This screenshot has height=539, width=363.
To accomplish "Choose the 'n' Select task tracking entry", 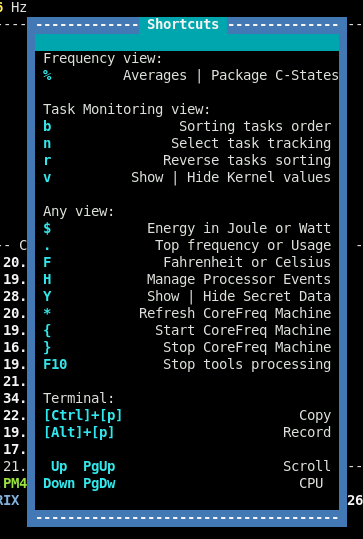I will (x=187, y=144).
